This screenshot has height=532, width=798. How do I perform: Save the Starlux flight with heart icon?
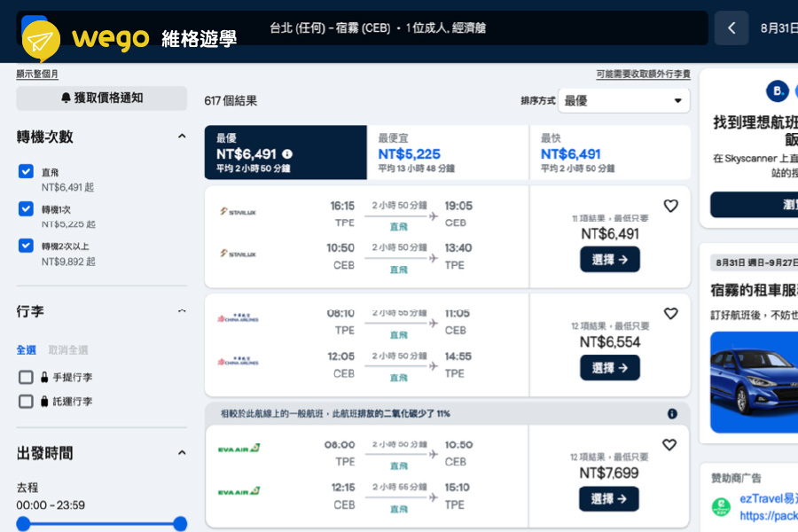(x=670, y=206)
